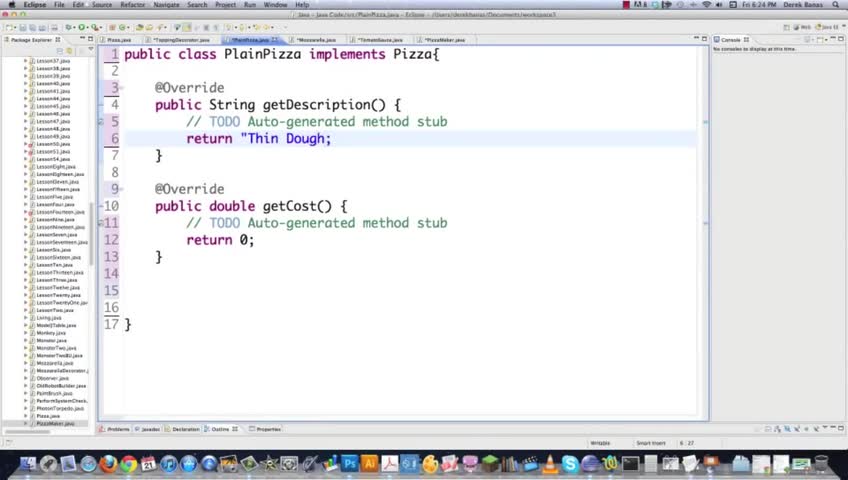Click the Debug bug icon in toolbar
The image size is (848, 480).
pyautogui.click(x=69, y=27)
